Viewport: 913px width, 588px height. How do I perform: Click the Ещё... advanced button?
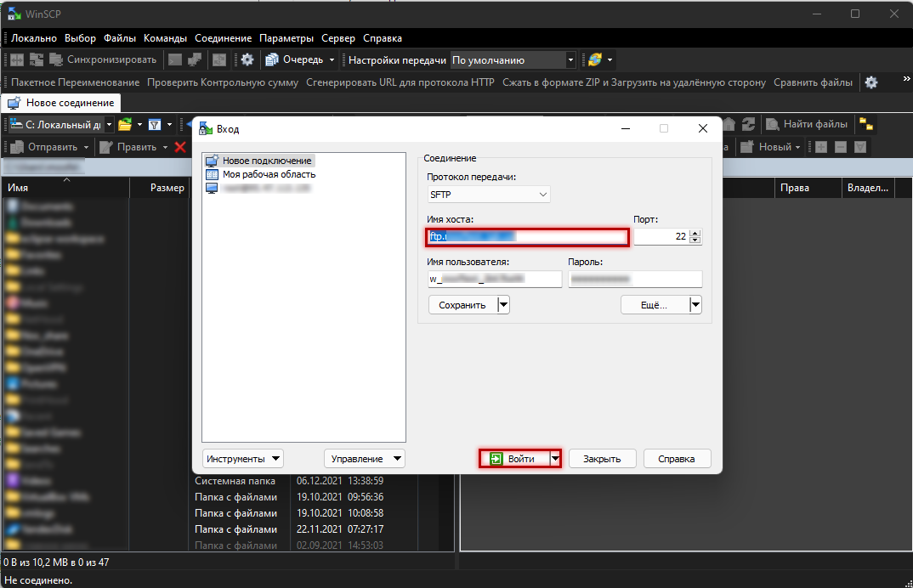click(x=655, y=304)
